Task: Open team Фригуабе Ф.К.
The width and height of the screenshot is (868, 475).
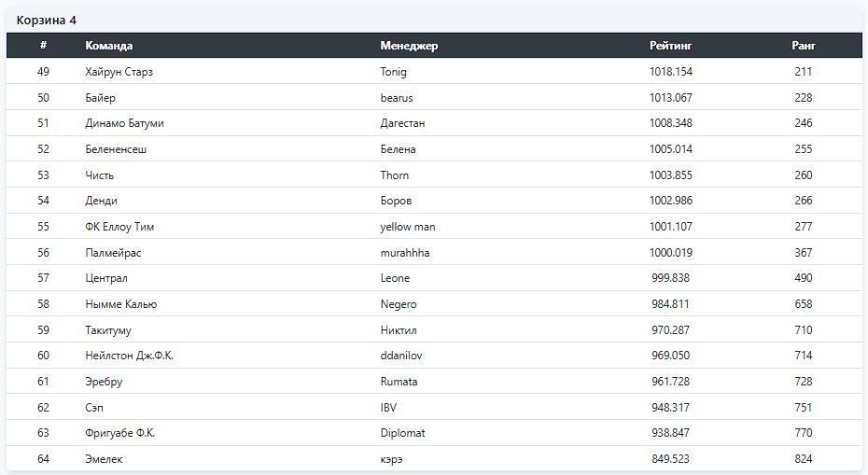Action: [120, 434]
